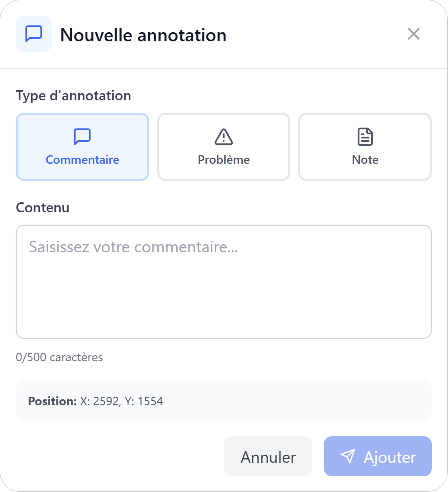Close the Nouvelle annotation dialog
This screenshot has width=448, height=492.
click(x=414, y=34)
